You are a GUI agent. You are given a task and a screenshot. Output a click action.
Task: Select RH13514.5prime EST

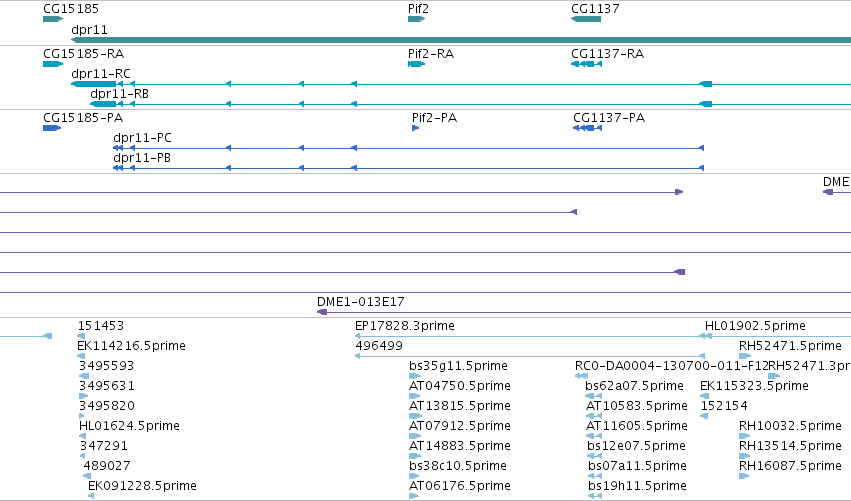click(744, 456)
